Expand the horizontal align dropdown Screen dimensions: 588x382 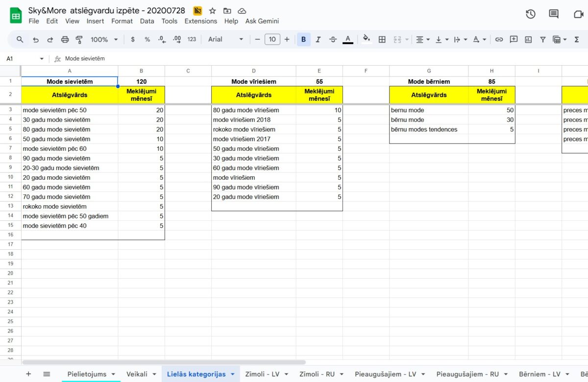tap(422, 40)
